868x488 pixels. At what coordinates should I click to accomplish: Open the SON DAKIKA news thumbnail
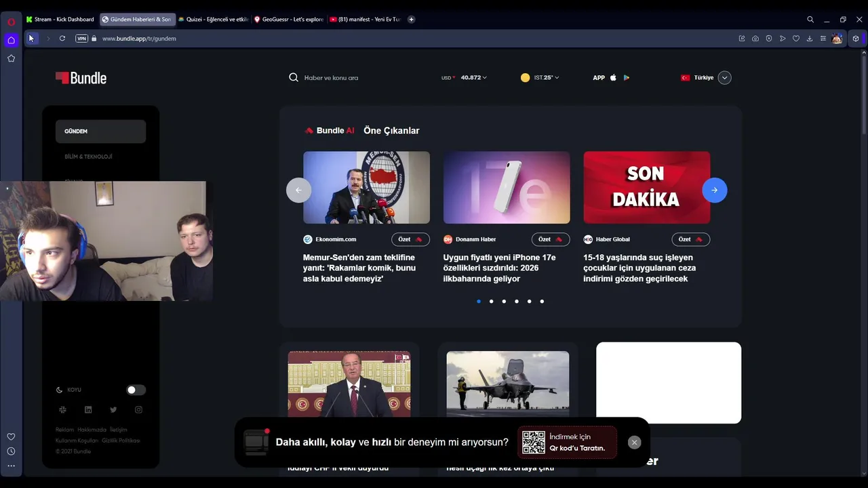647,188
